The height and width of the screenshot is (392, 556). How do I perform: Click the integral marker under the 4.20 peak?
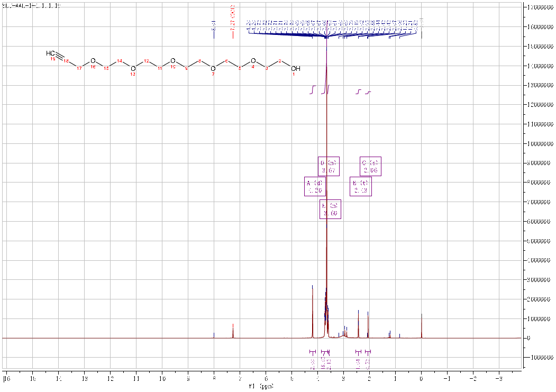313,352
